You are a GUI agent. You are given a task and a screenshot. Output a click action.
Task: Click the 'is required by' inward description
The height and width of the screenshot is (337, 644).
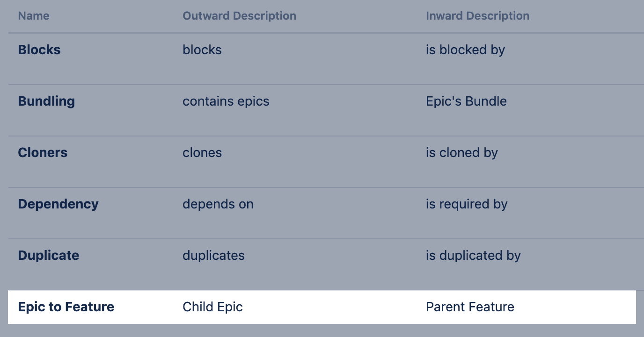467,204
